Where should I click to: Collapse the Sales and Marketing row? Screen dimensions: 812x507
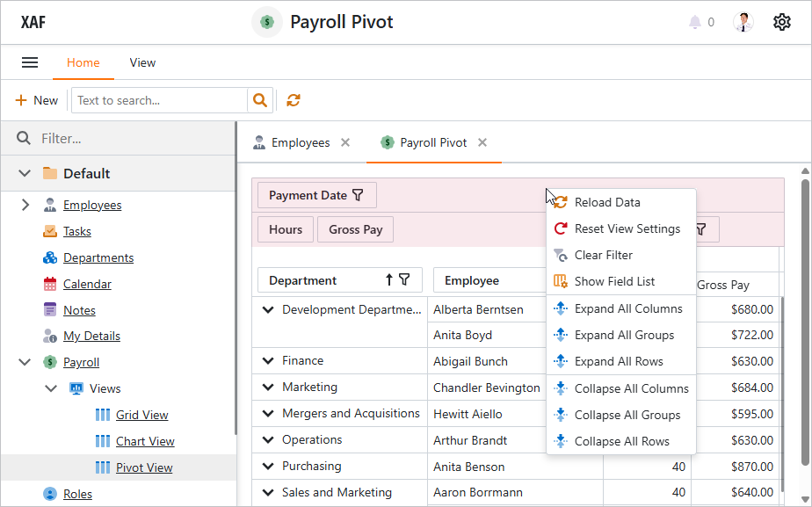tap(268, 492)
